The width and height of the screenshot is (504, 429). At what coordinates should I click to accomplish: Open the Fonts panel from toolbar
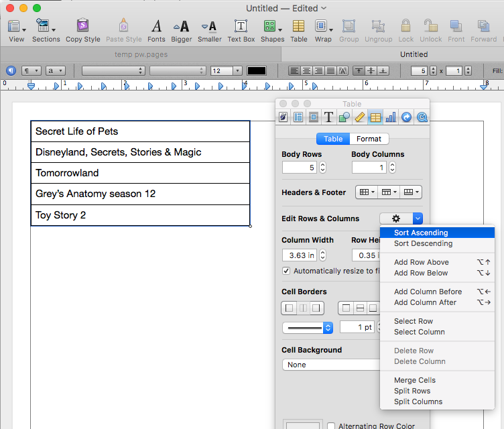click(x=156, y=31)
